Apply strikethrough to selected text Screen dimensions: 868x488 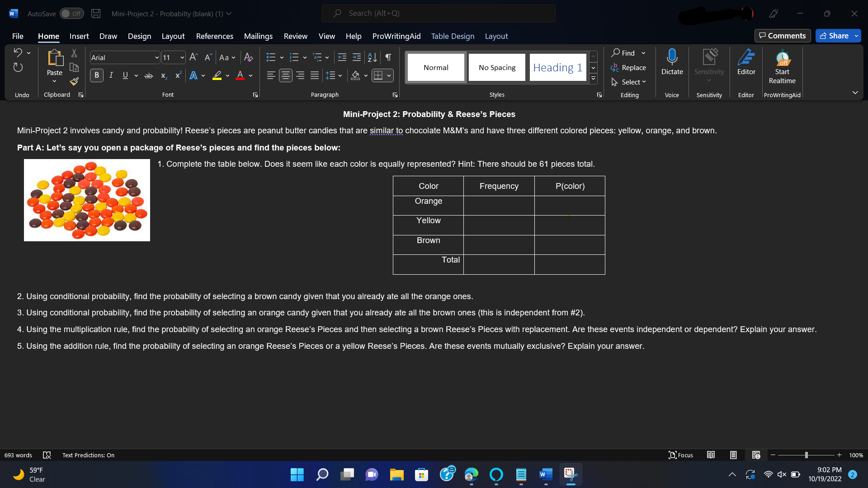tap(148, 75)
